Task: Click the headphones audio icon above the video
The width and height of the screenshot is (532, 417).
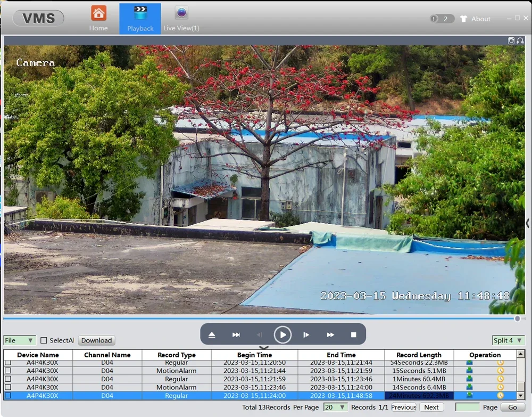Action: coord(519,41)
